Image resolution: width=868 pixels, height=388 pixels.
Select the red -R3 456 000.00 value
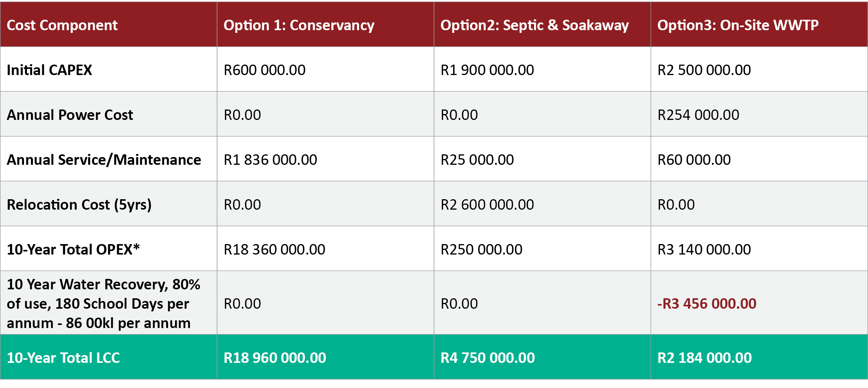[706, 304]
